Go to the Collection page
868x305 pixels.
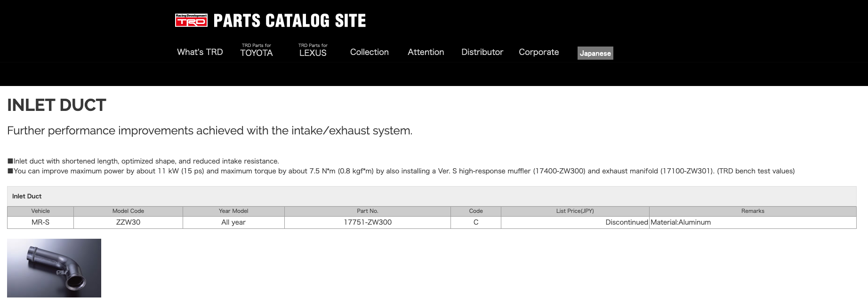(x=370, y=52)
